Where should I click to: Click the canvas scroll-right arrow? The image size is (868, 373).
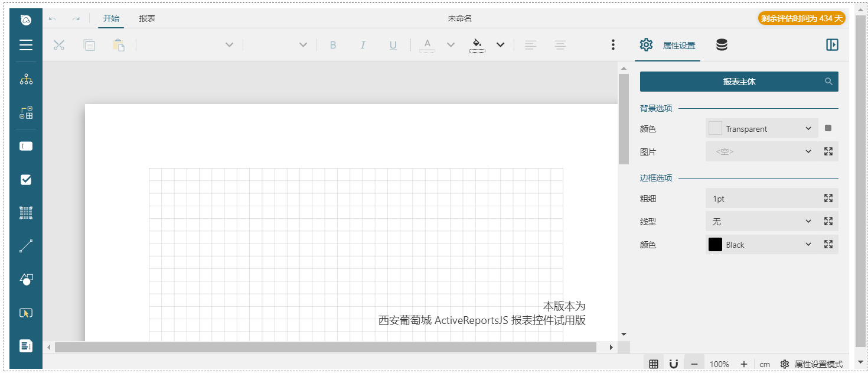611,348
